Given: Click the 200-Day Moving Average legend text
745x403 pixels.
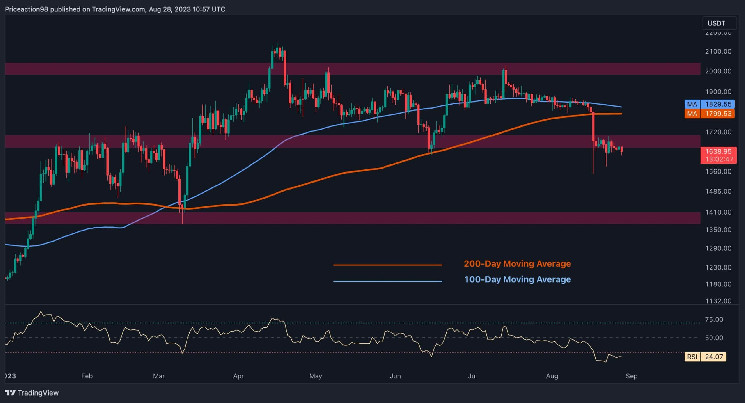Looking at the screenshot, I should pos(517,264).
